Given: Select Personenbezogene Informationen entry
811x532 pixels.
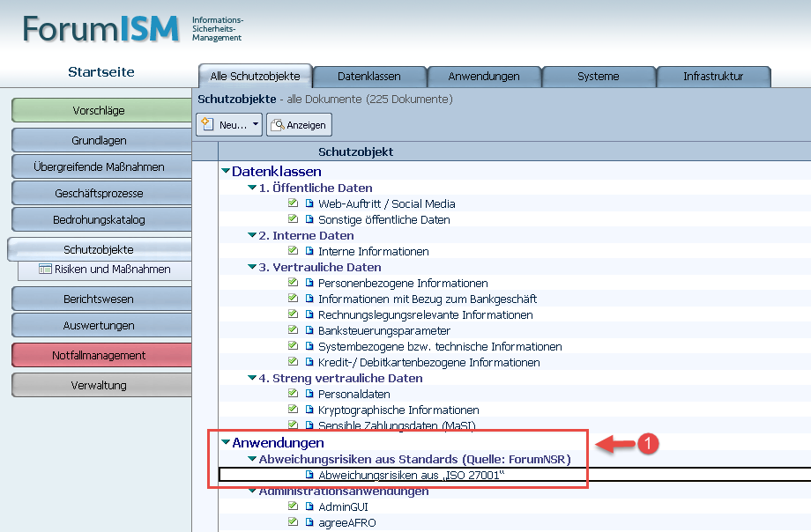Looking at the screenshot, I should point(403,284).
